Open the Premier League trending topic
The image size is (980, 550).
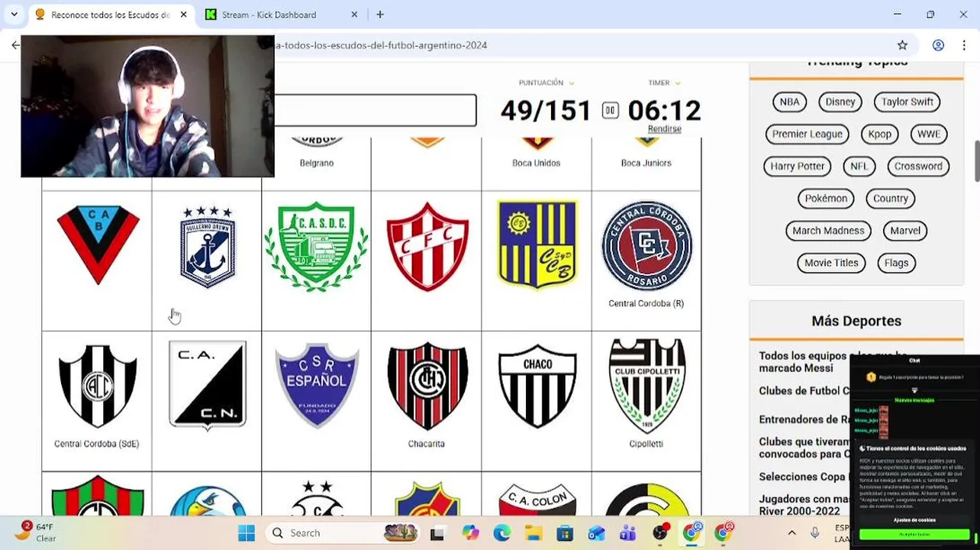pyautogui.click(x=807, y=134)
